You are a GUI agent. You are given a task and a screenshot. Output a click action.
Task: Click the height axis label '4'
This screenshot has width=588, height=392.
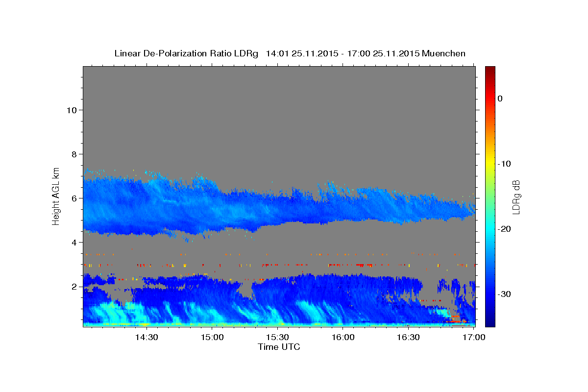coord(74,242)
